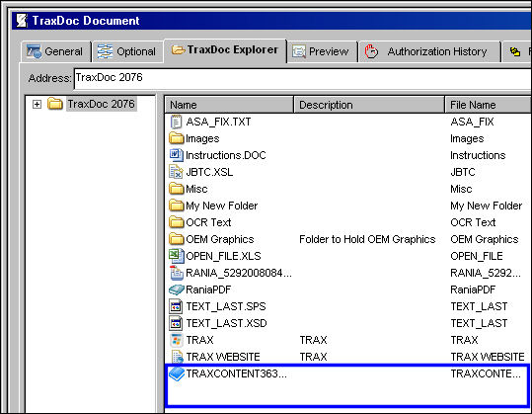Select the TraxDoc Explorer tab
The width and height of the screenshot is (532, 414).
(x=225, y=50)
